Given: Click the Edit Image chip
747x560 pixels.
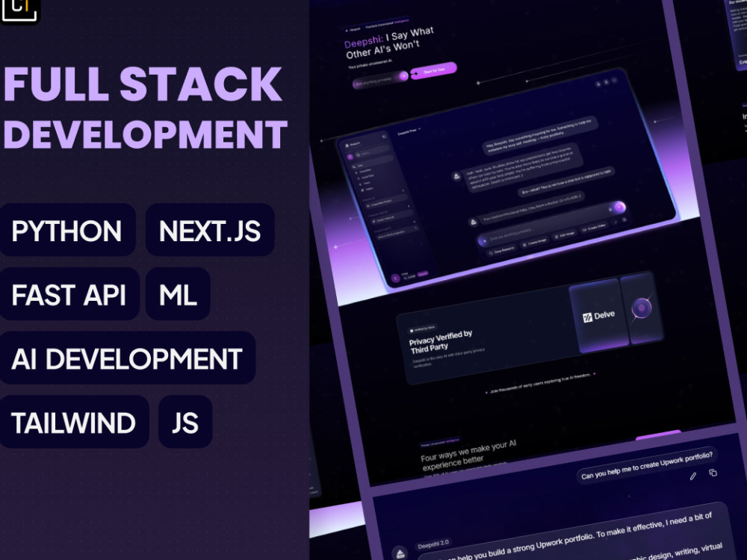Looking at the screenshot, I should [563, 236].
